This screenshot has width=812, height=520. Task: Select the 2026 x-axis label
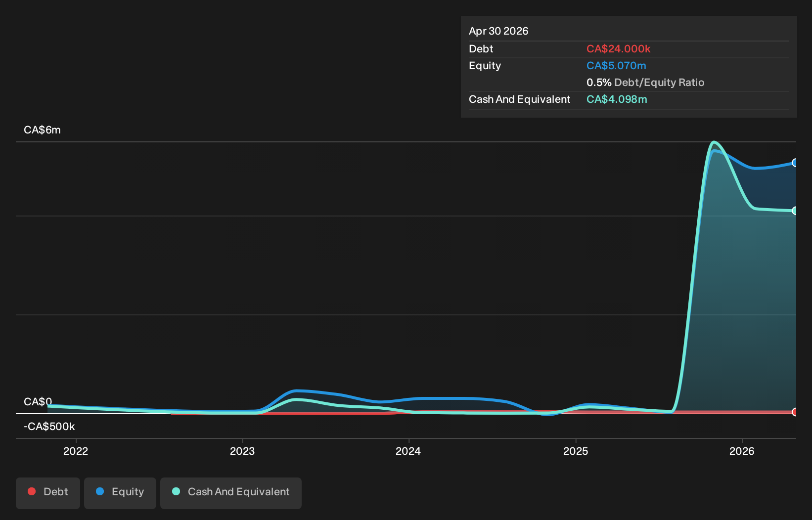tap(742, 451)
